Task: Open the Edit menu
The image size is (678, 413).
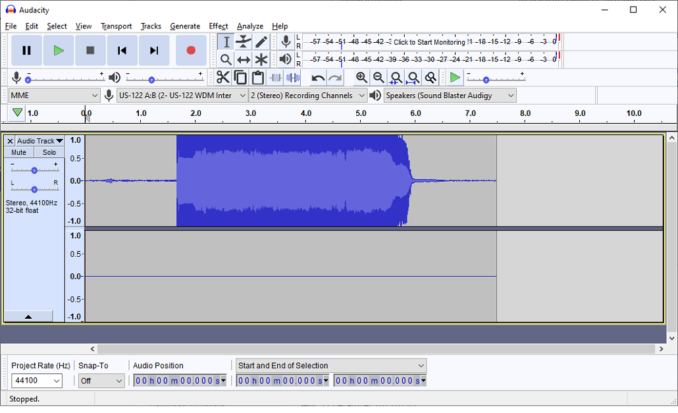Action: tap(32, 26)
